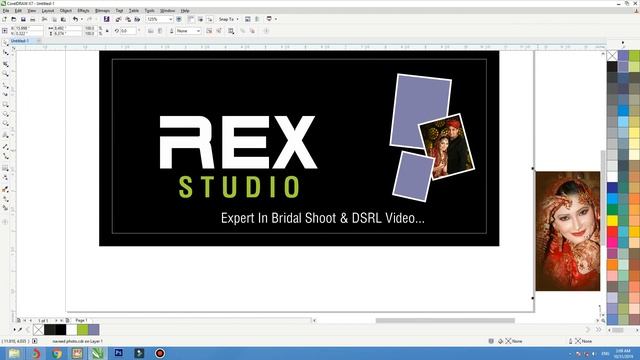The height and width of the screenshot is (360, 640).
Task: Select the Color Eyedropper tool in the toolbox
Action: tap(5, 189)
